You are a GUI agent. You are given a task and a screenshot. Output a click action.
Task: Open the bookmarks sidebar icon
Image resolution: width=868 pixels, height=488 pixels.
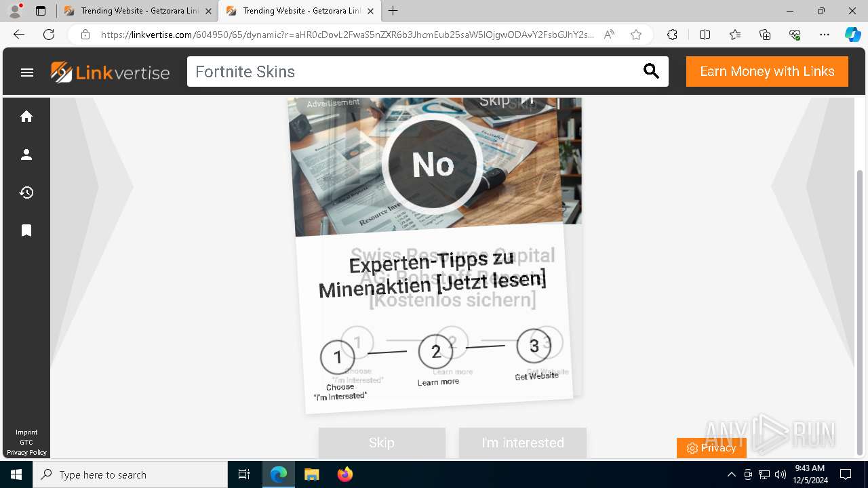(26, 230)
